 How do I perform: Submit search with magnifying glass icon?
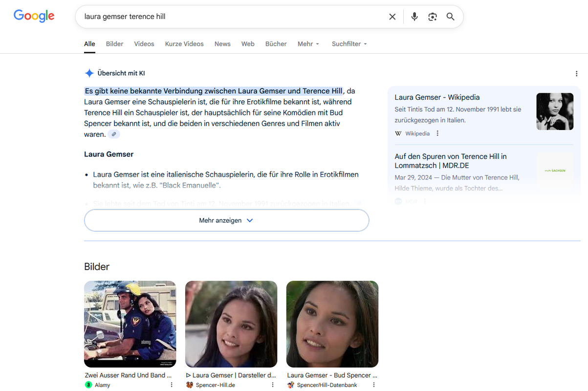point(451,17)
